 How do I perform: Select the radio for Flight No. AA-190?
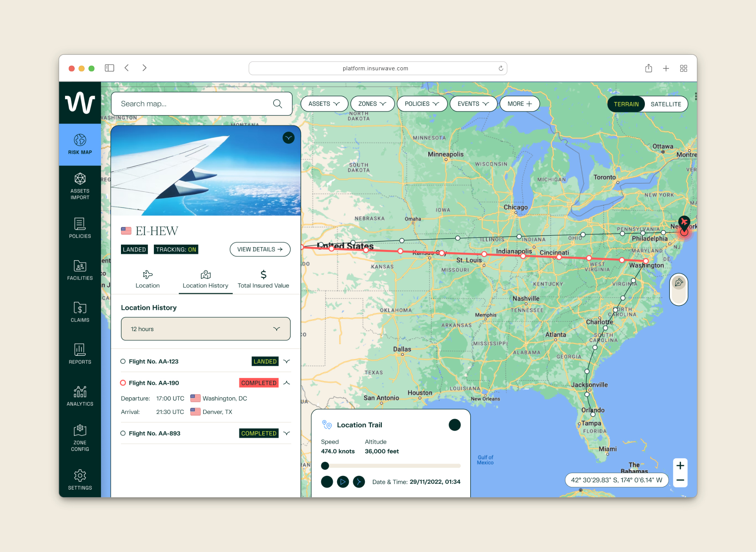123,383
